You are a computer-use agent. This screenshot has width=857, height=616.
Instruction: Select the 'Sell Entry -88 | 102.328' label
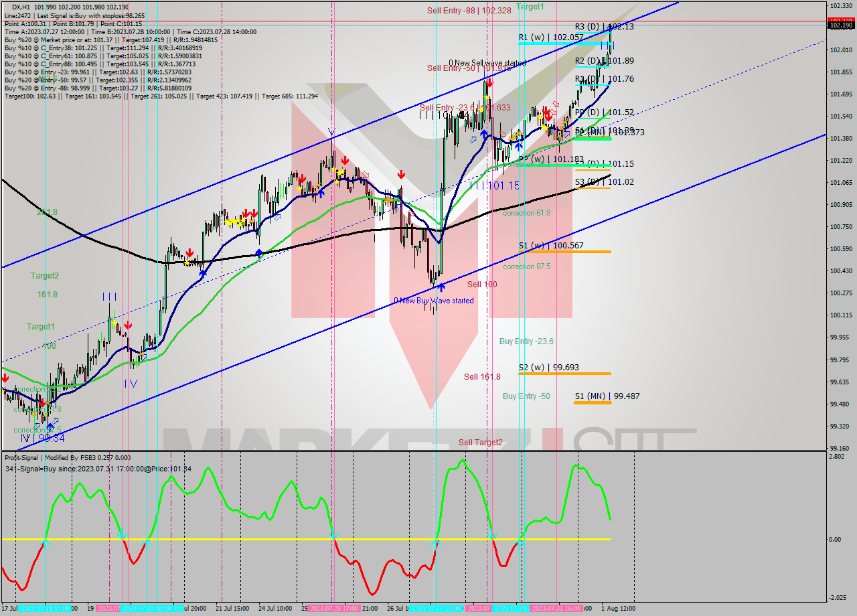(x=469, y=10)
